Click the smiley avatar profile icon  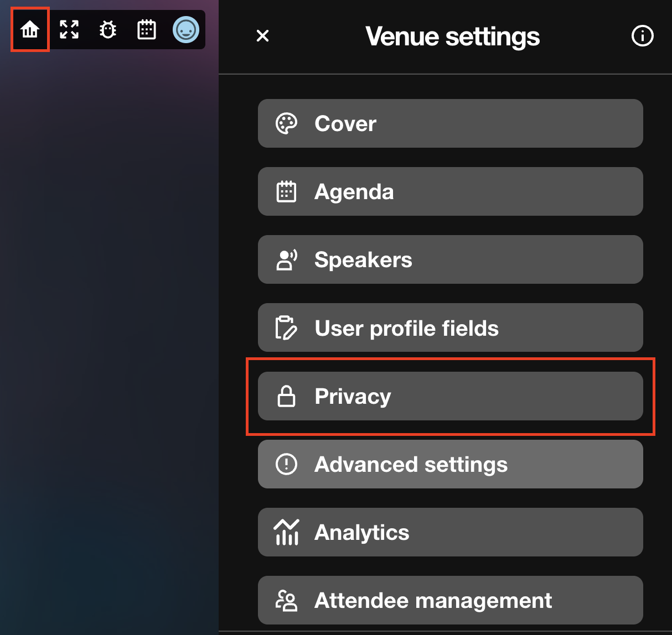click(x=185, y=29)
